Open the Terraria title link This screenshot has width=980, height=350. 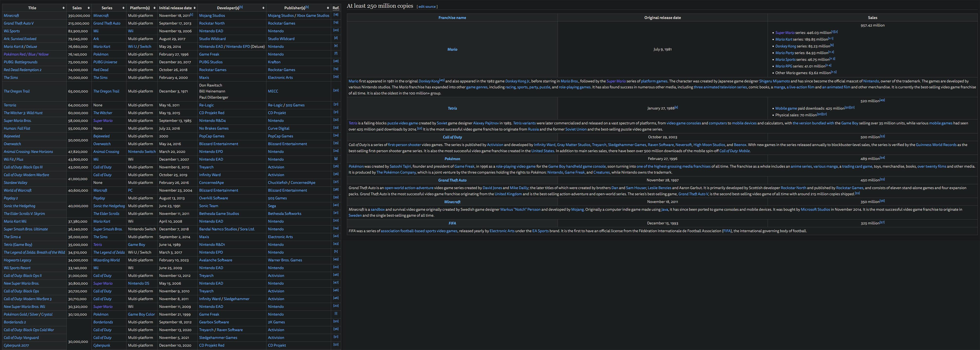click(10, 105)
